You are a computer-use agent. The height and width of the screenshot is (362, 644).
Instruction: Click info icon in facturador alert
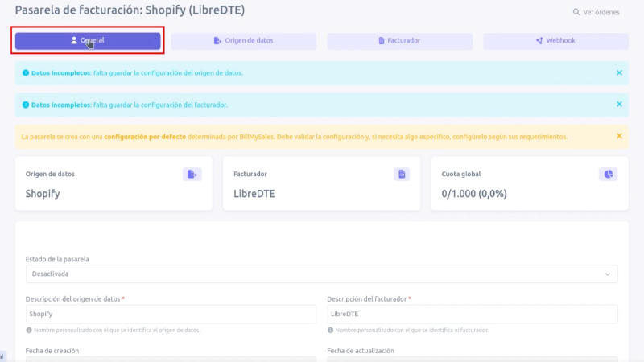point(26,105)
